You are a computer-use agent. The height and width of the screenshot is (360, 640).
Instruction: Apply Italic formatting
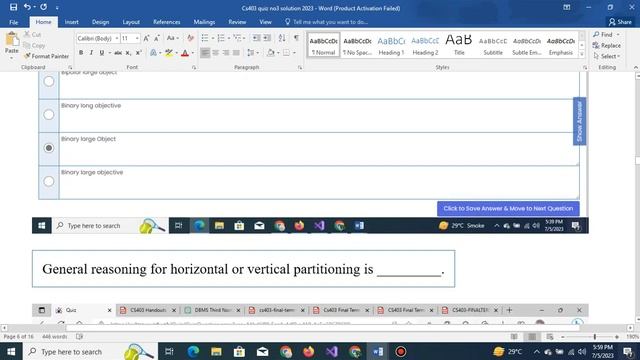(91, 53)
